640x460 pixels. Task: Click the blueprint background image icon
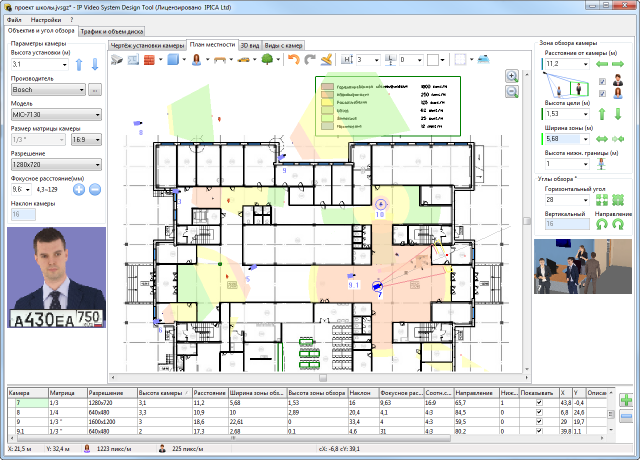(133, 60)
